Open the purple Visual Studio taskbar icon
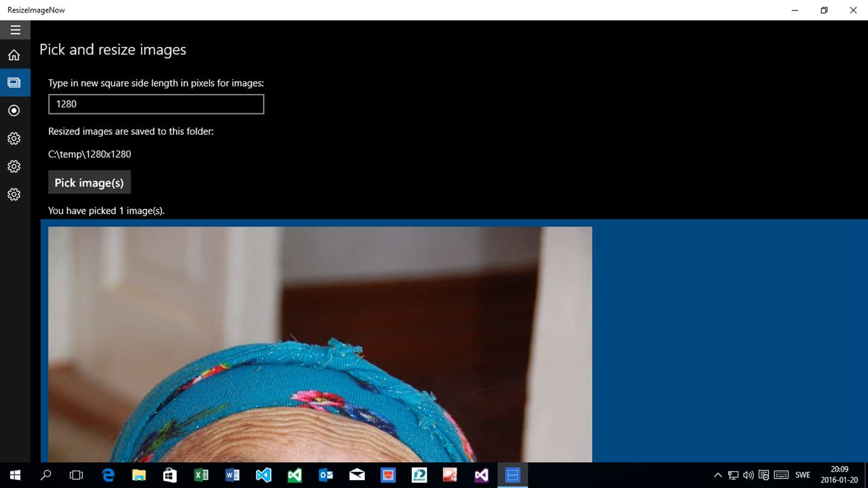Viewport: 868px width, 488px height. 481,475
